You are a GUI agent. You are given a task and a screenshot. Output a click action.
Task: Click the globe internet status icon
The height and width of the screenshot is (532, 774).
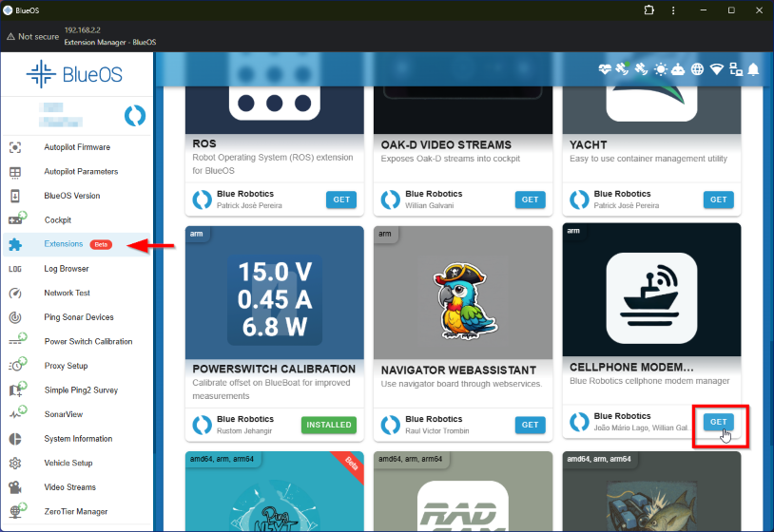coord(697,69)
